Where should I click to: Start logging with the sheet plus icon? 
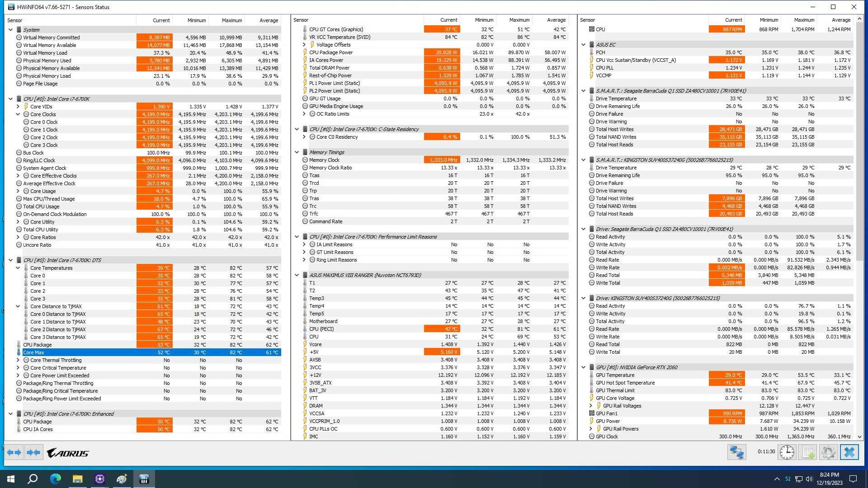(808, 452)
